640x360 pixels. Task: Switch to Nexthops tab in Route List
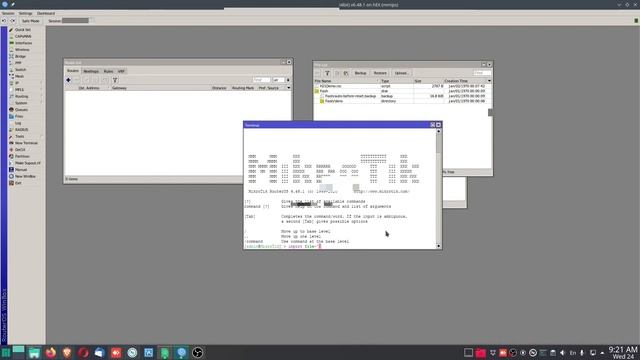[91, 71]
